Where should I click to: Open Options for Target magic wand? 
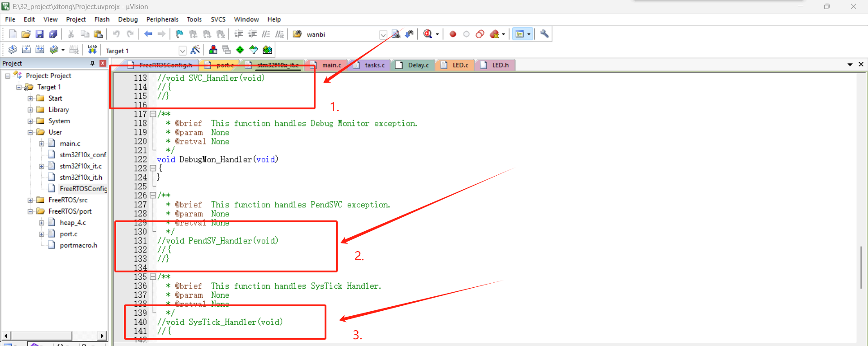click(x=195, y=50)
